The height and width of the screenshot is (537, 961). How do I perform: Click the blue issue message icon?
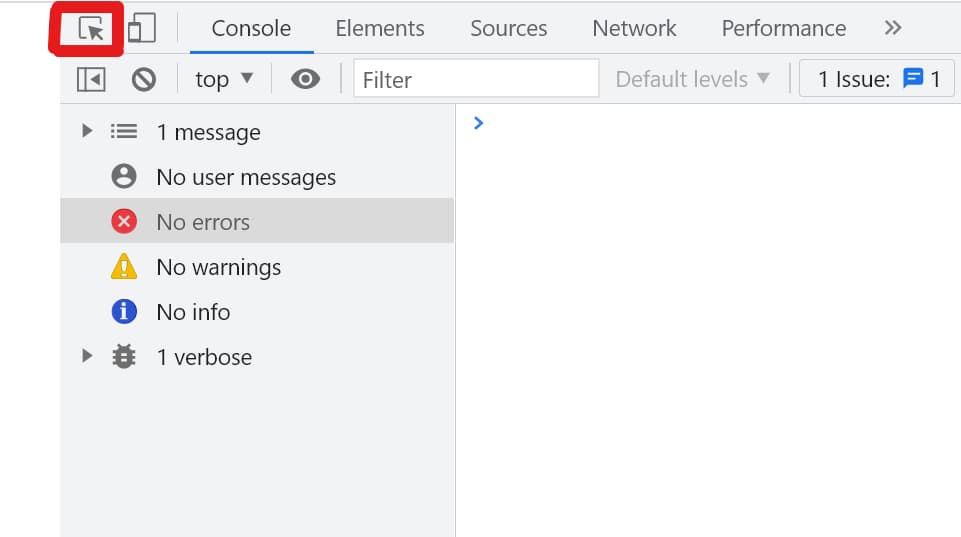(x=913, y=78)
